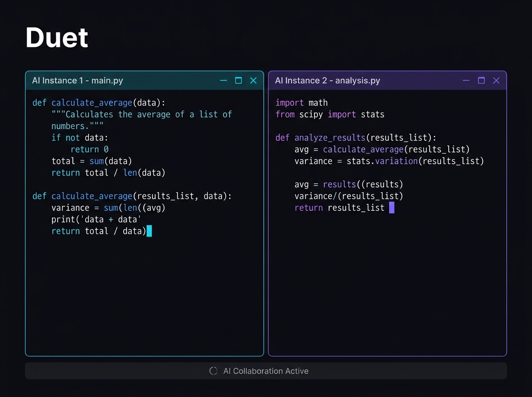Maximize the AI Instance 2 window
The height and width of the screenshot is (397, 532).
[x=481, y=80]
